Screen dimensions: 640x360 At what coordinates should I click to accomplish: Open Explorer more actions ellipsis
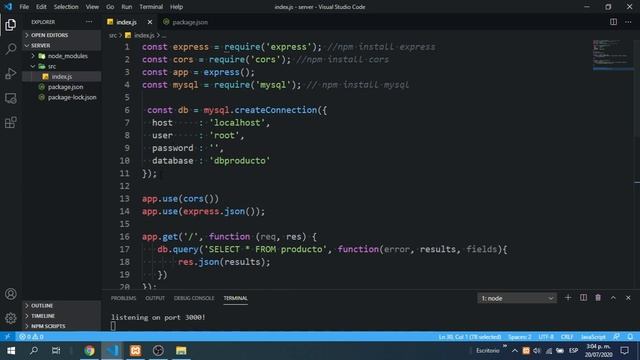[89, 22]
